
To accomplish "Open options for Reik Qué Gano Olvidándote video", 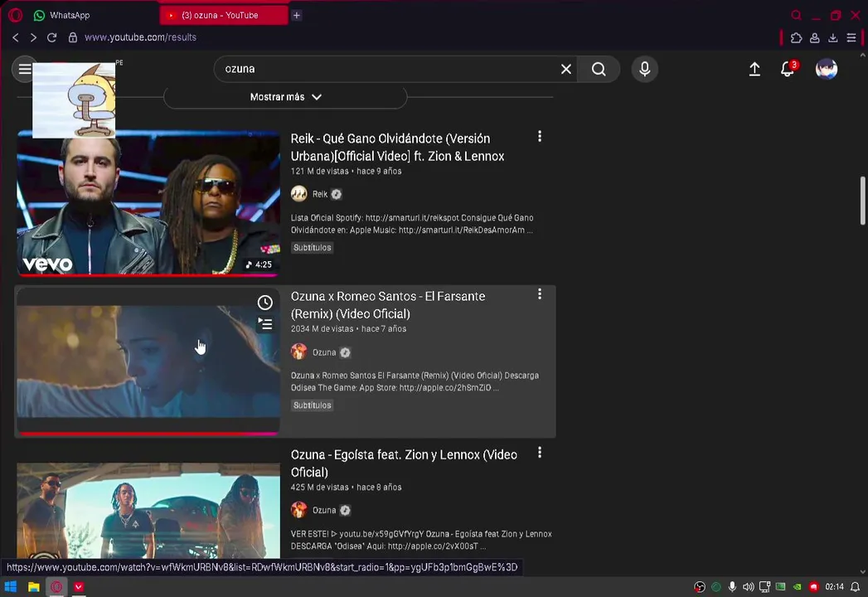I will pyautogui.click(x=540, y=137).
